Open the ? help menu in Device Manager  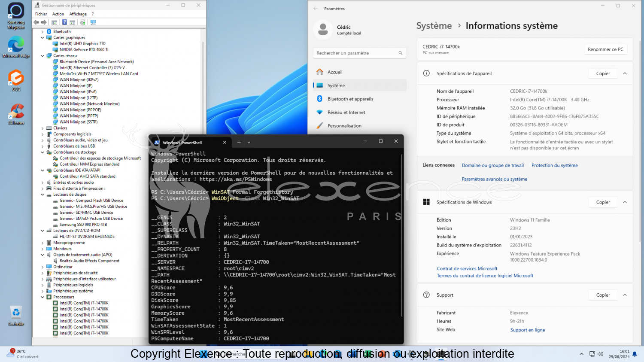pos(93,14)
